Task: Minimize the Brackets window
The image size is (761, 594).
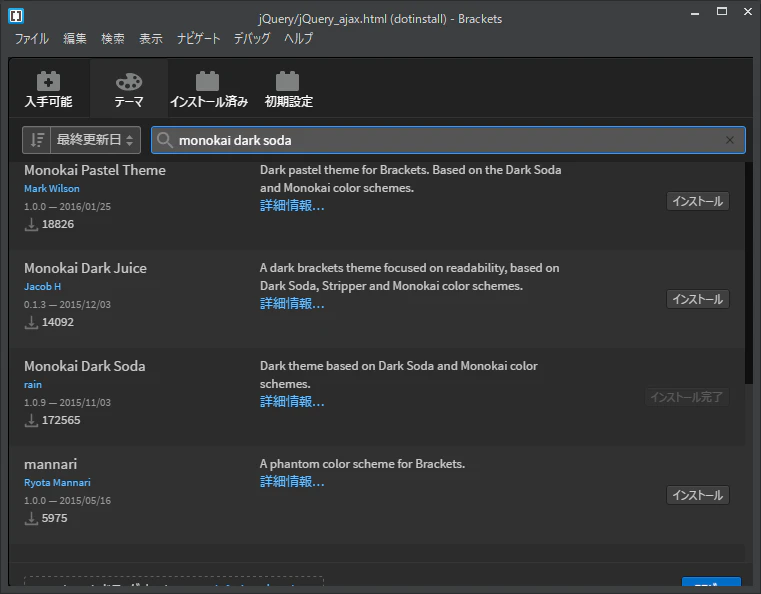Action: click(x=695, y=13)
